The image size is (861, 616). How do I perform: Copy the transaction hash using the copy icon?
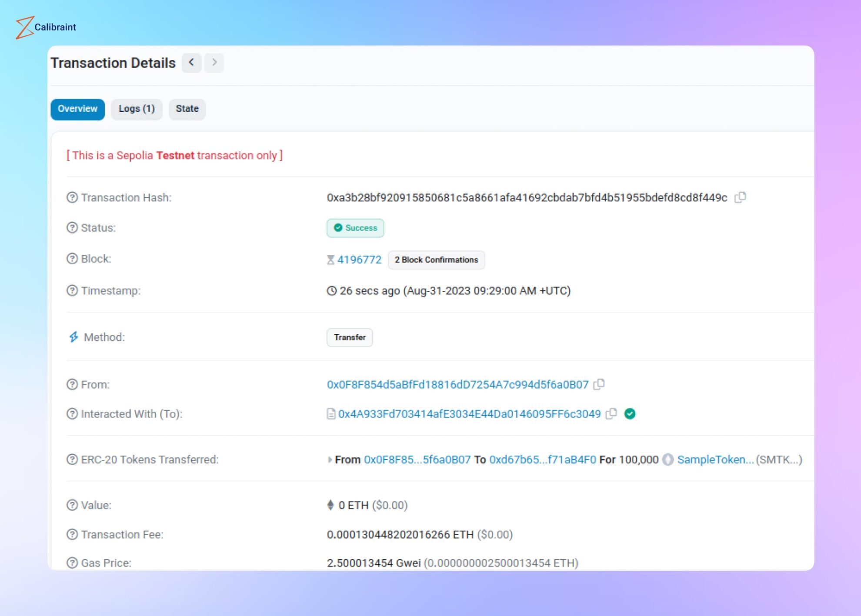(741, 197)
